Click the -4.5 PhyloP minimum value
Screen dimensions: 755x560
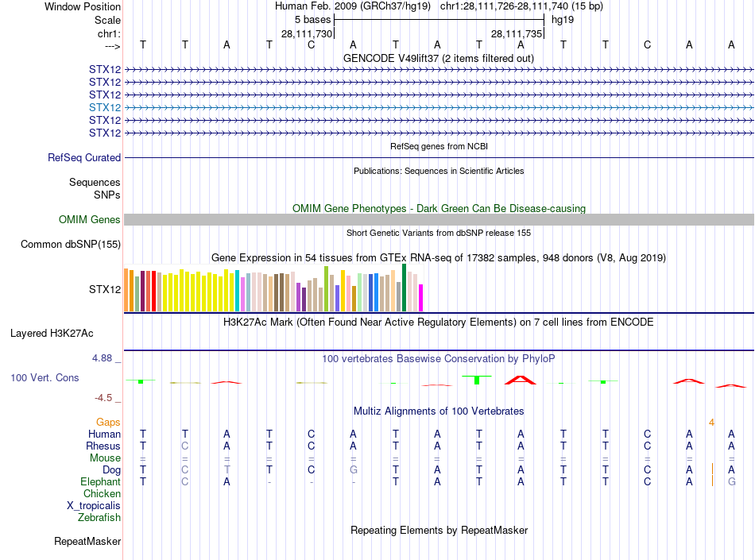coord(103,397)
